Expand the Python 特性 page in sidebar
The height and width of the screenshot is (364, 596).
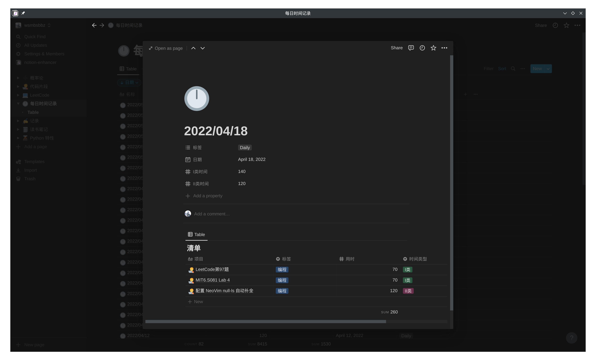(x=18, y=138)
